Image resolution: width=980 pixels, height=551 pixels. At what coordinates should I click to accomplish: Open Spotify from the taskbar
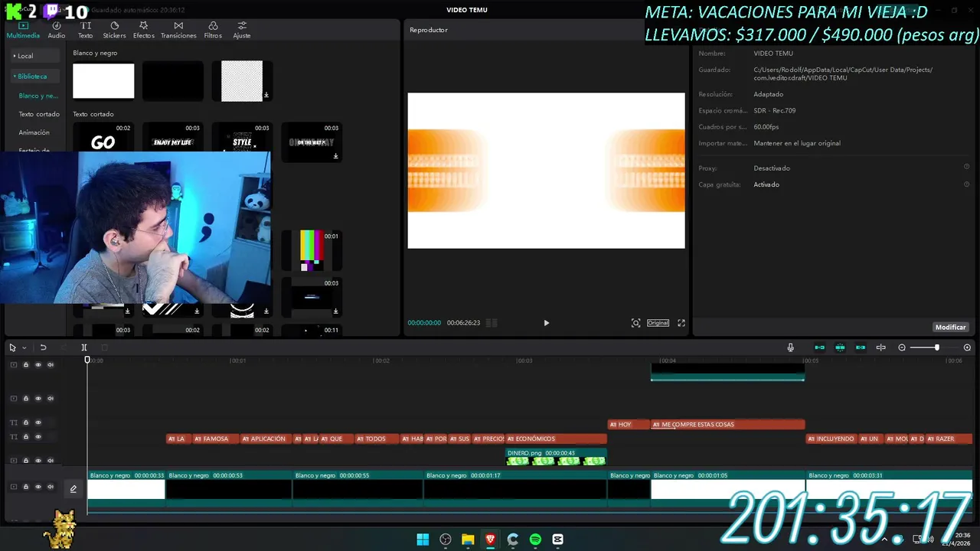[x=535, y=540]
